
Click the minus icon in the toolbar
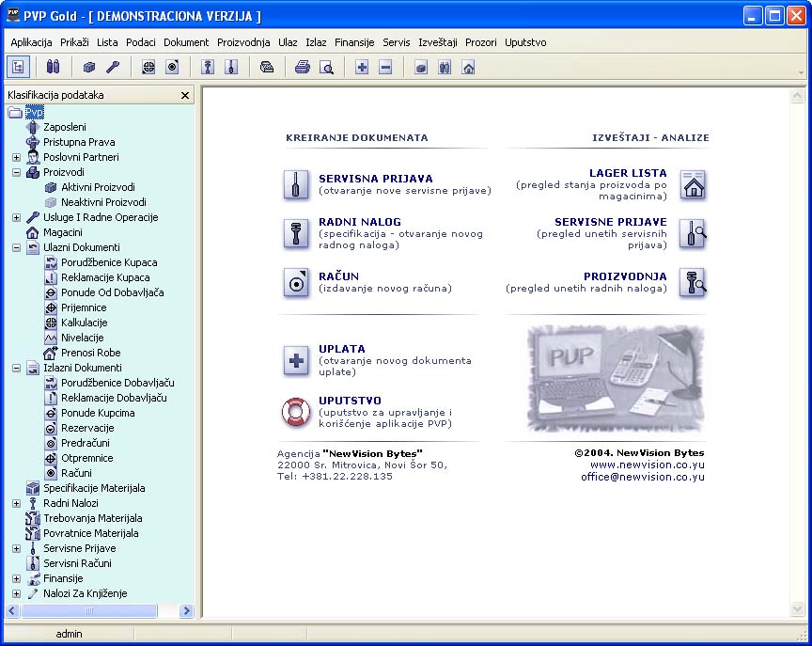pos(385,67)
